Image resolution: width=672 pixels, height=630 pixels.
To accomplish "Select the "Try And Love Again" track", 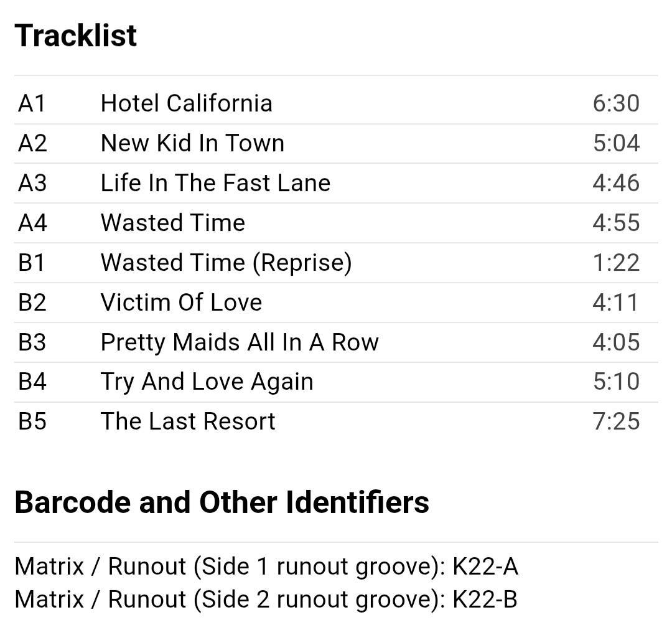I will point(207,382).
